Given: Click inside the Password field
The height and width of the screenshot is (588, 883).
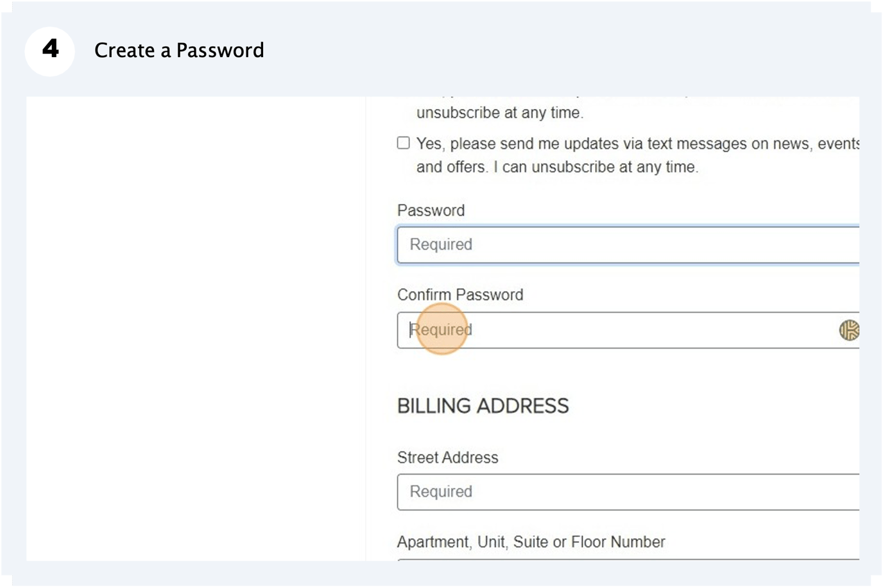Looking at the screenshot, I should point(578,244).
